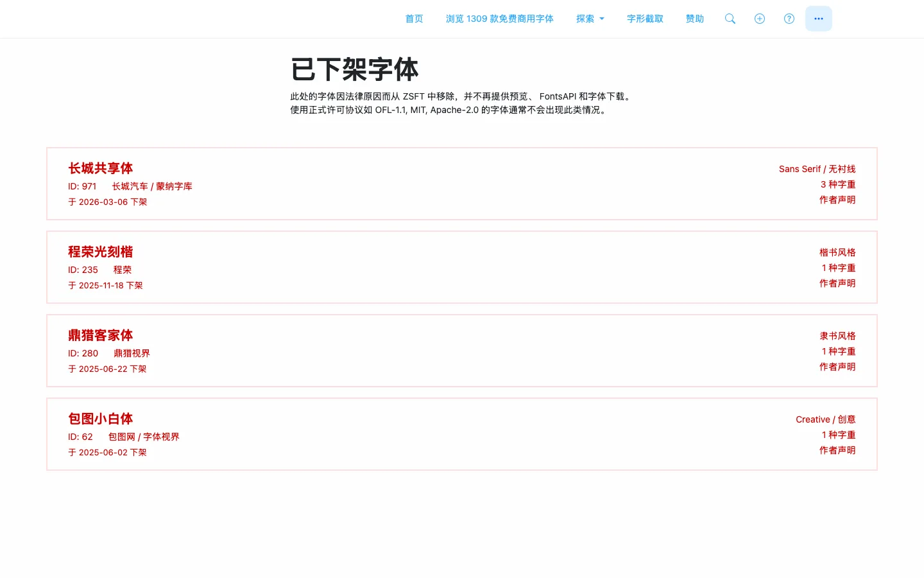
Task: Click 作者声明 in 程荣光刻楷 card
Action: pyautogui.click(x=837, y=283)
